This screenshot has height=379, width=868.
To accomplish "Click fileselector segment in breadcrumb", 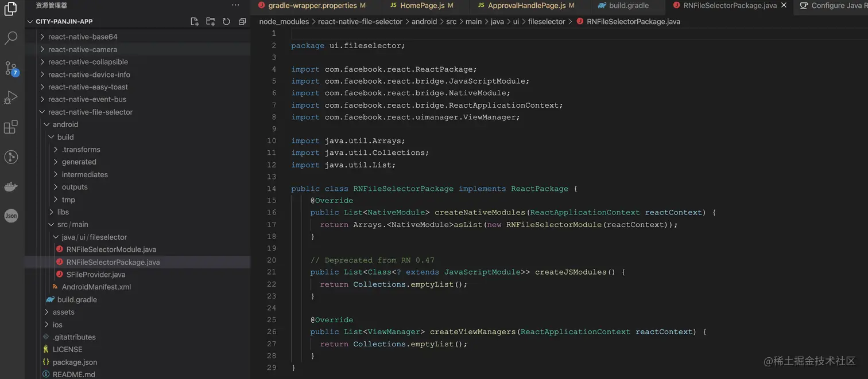I will pos(547,21).
